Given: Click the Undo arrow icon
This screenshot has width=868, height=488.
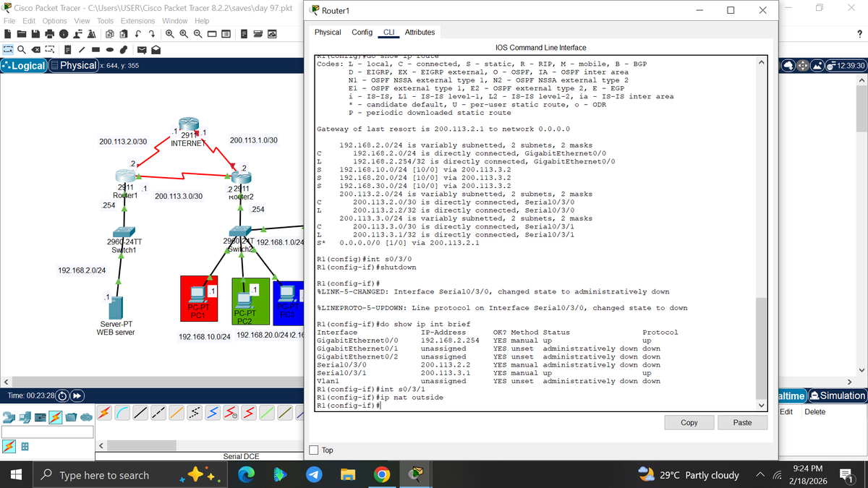Looking at the screenshot, I should click(137, 34).
